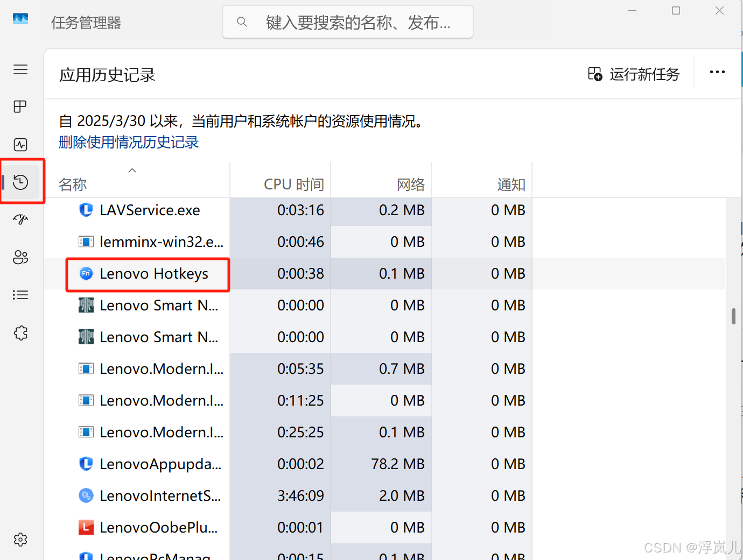Maximize the Task Manager window

(676, 10)
